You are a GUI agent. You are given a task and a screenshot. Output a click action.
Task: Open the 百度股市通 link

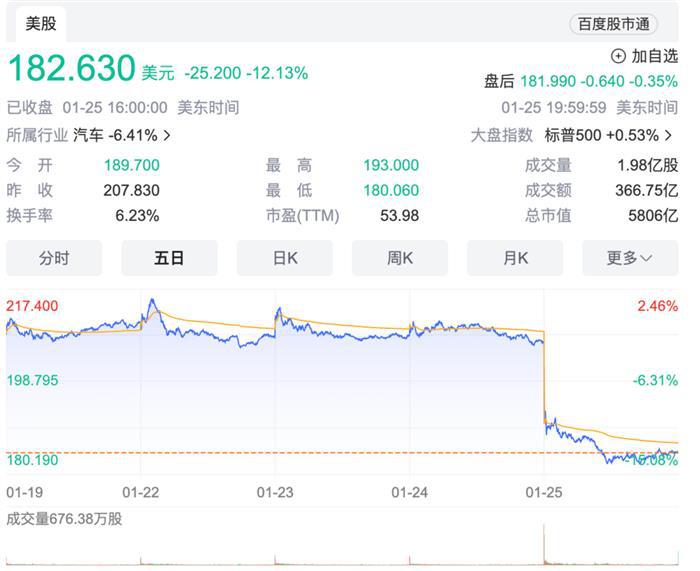614,24
